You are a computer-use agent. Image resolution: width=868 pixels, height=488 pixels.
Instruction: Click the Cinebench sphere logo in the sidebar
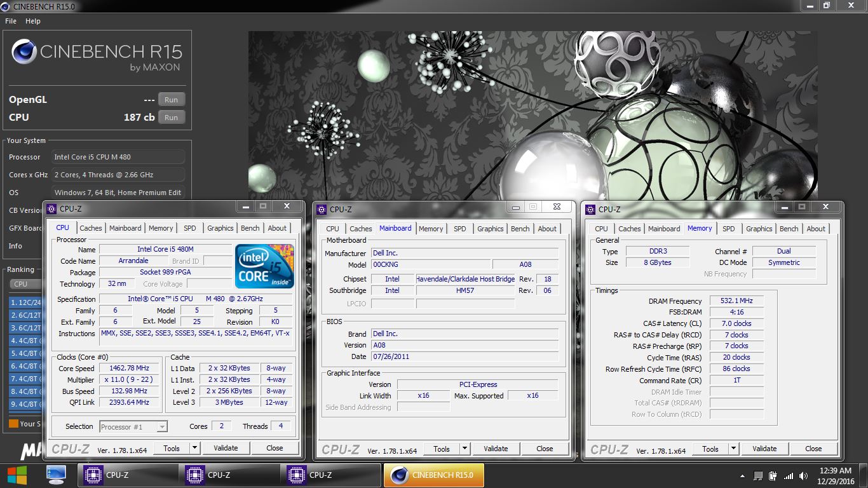coord(24,52)
